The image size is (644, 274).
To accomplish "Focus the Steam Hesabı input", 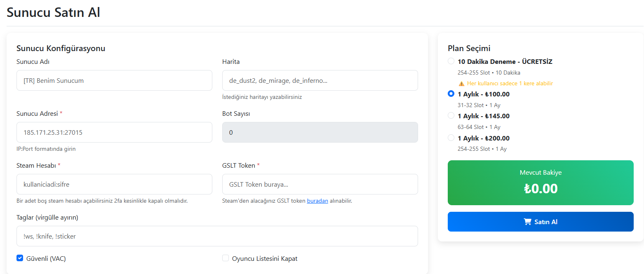I will coord(114,184).
